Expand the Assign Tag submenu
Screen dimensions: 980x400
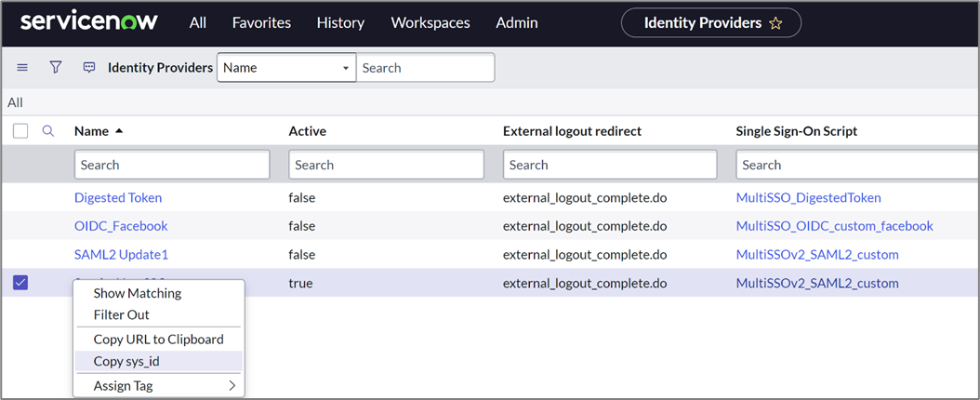[158, 386]
